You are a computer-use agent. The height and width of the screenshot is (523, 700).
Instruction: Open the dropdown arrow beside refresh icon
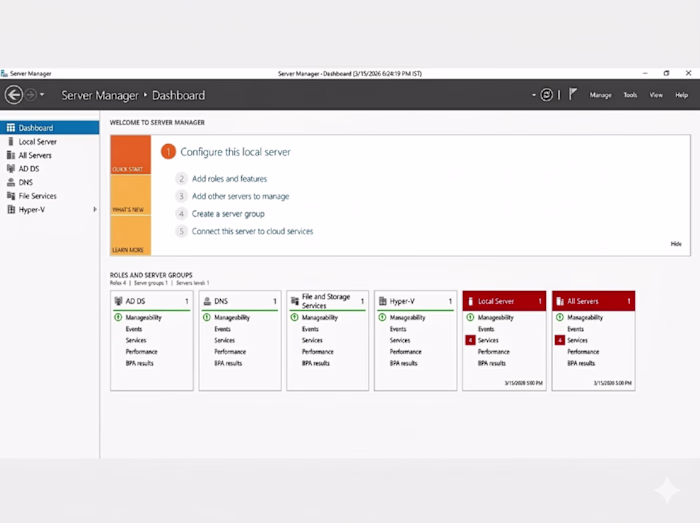(x=533, y=95)
